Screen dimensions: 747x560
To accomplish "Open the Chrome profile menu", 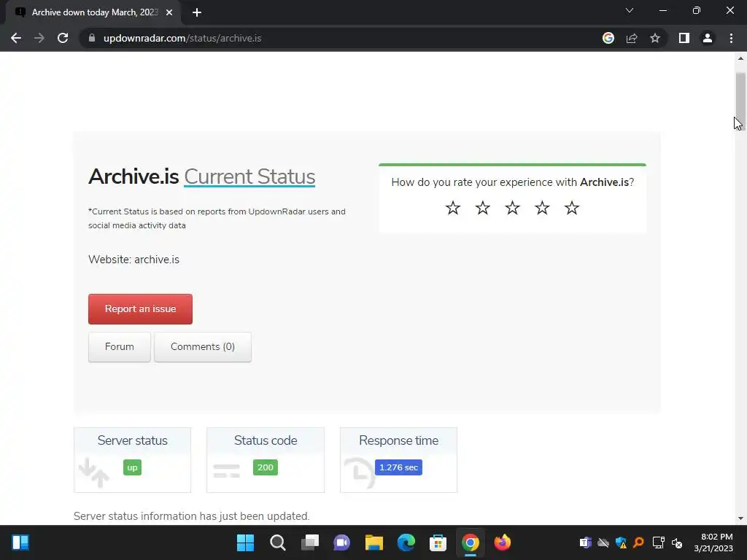I will 708,38.
